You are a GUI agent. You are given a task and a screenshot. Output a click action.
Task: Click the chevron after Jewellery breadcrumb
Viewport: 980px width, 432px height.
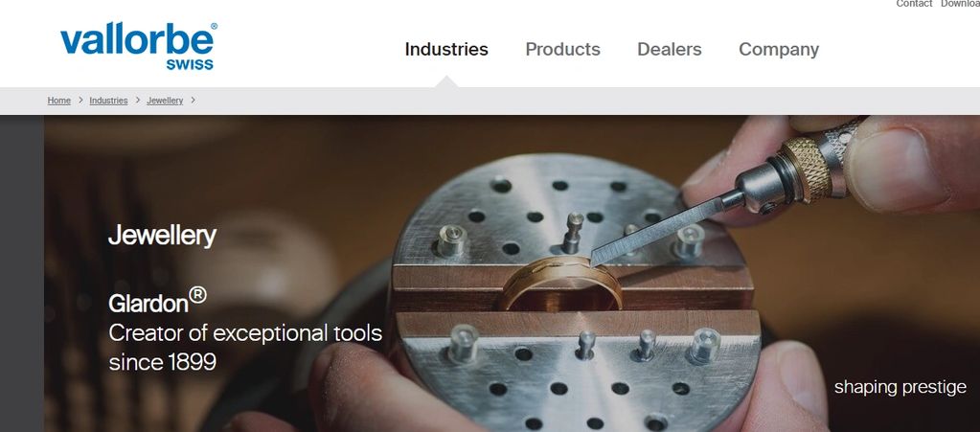coord(194,100)
